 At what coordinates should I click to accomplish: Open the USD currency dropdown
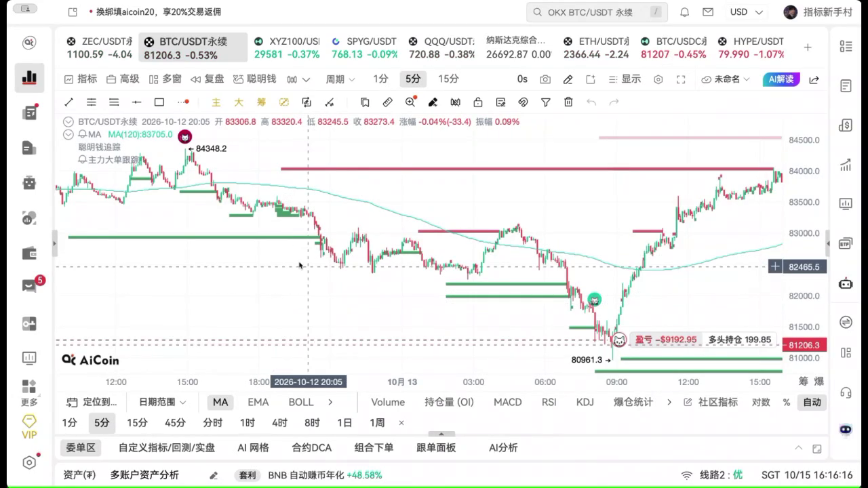pos(746,12)
